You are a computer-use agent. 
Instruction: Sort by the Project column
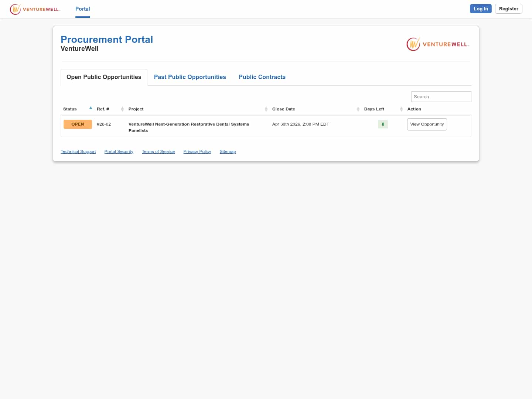(x=266, y=109)
